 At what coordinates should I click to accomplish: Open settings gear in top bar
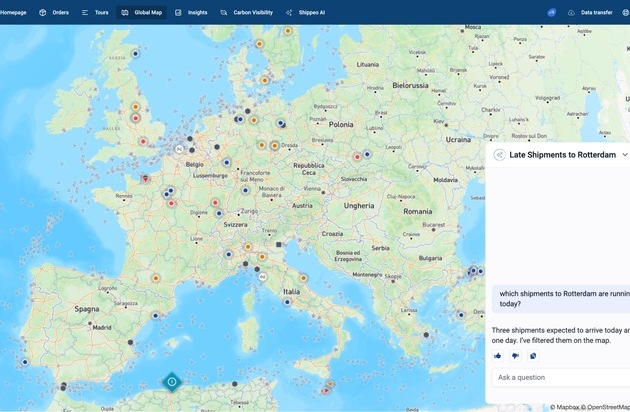(625, 12)
